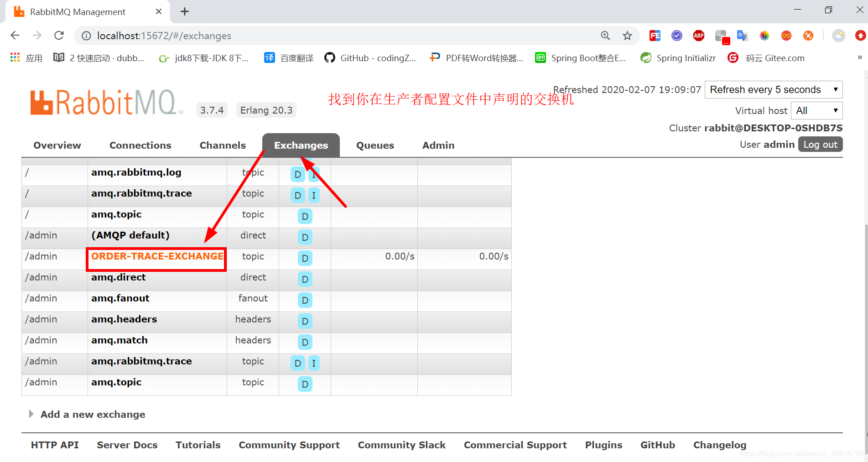Image resolution: width=868 pixels, height=462 pixels.
Task: Open the apps grid shortcut 应用
Action: tap(26, 58)
